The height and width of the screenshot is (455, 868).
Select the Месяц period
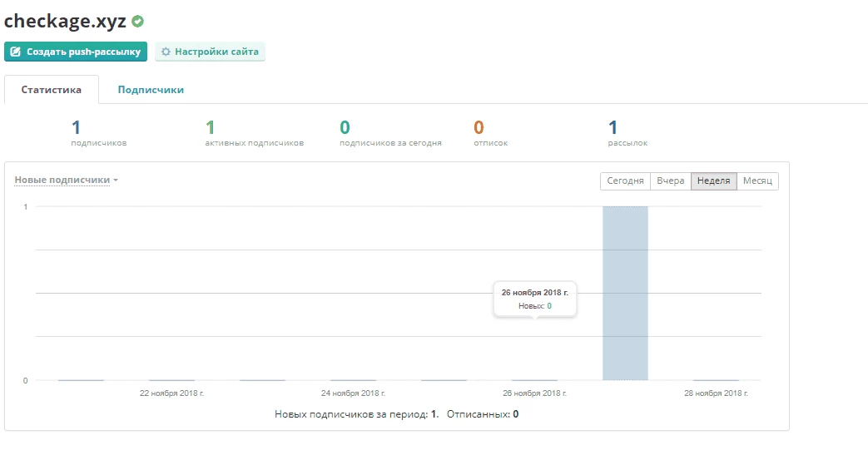click(757, 181)
